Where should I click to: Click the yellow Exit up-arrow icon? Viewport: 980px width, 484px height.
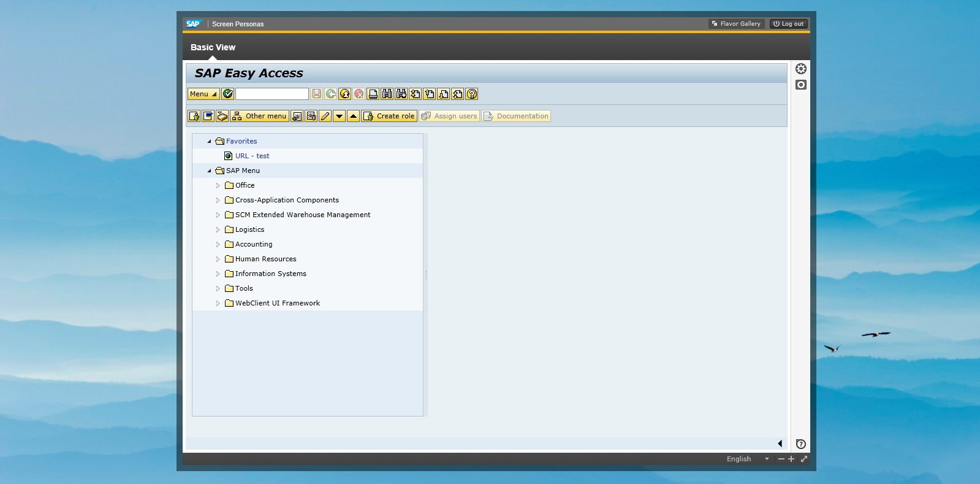(345, 94)
